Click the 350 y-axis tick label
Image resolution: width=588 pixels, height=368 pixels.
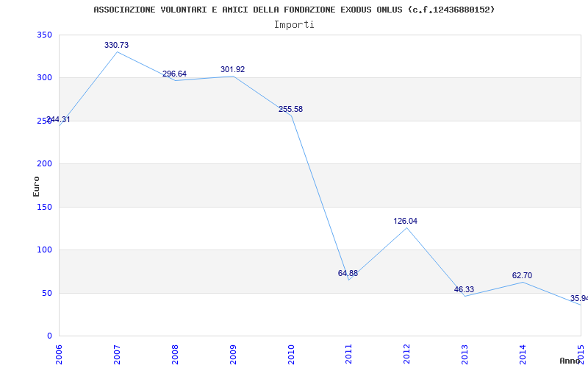[44, 35]
